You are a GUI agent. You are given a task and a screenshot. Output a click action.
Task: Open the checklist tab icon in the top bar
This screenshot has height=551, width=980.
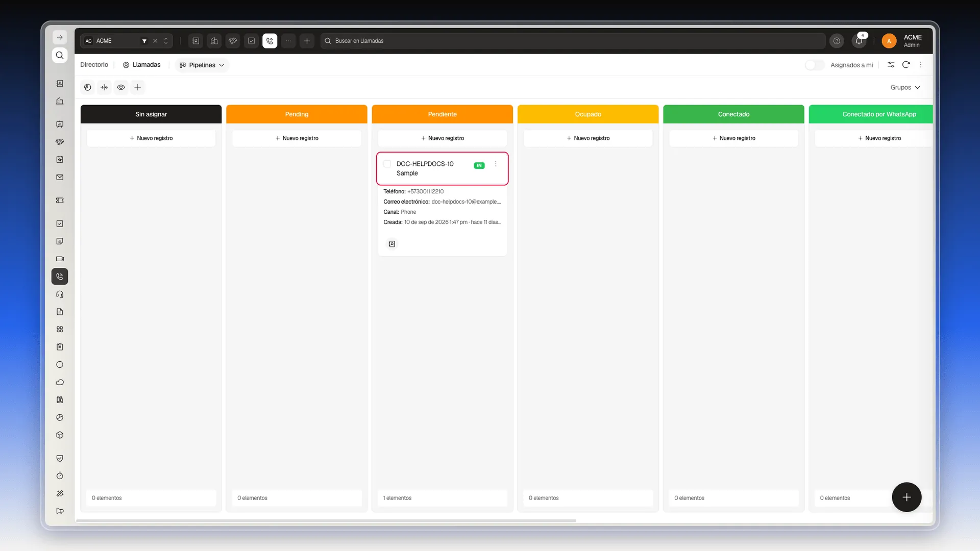point(251,41)
